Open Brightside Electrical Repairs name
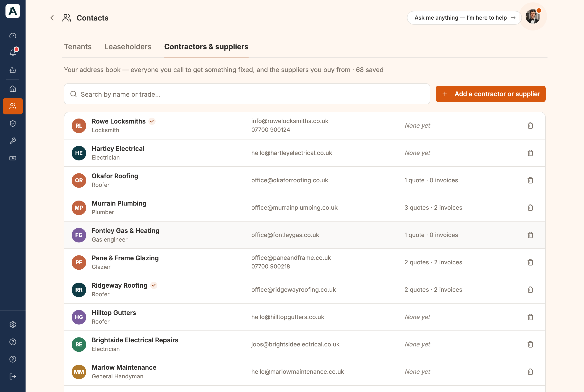This screenshot has width=584, height=392. [x=135, y=340]
